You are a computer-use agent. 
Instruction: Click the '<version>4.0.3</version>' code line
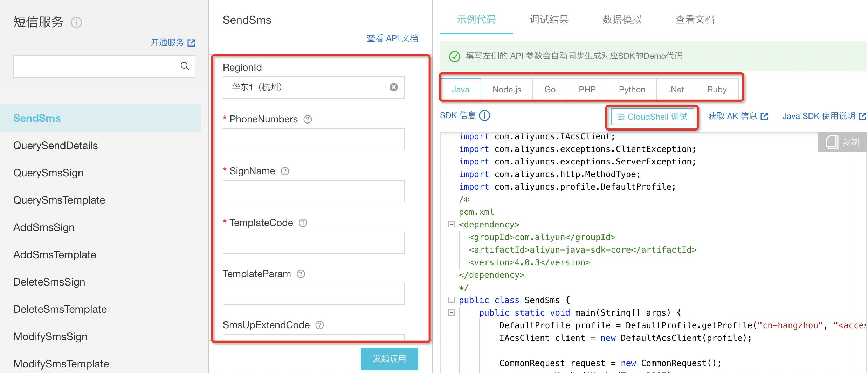pos(530,262)
